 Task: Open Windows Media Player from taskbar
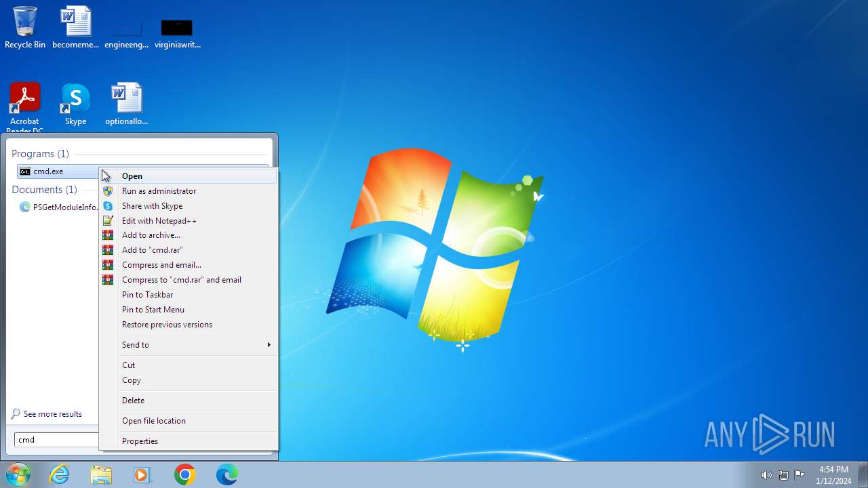tap(142, 474)
